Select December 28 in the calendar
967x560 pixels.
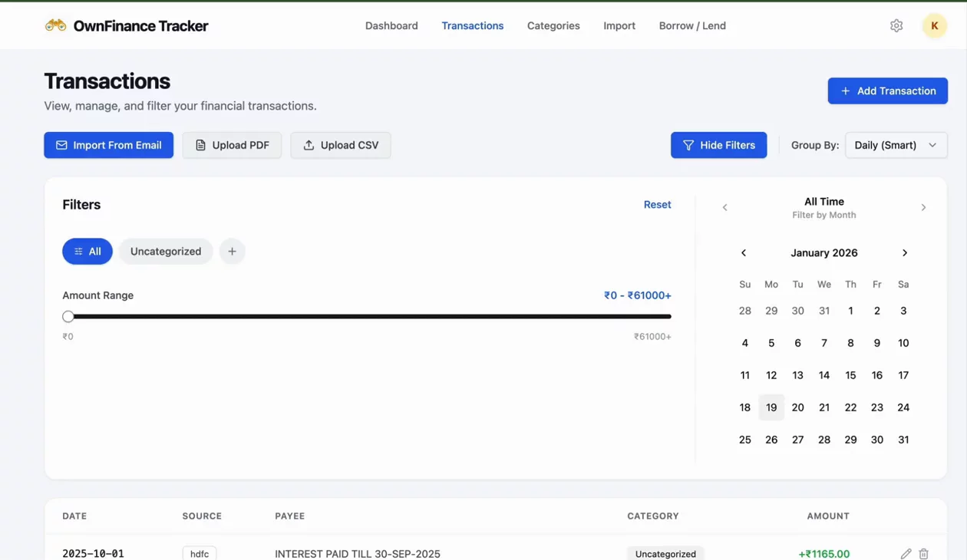(744, 311)
